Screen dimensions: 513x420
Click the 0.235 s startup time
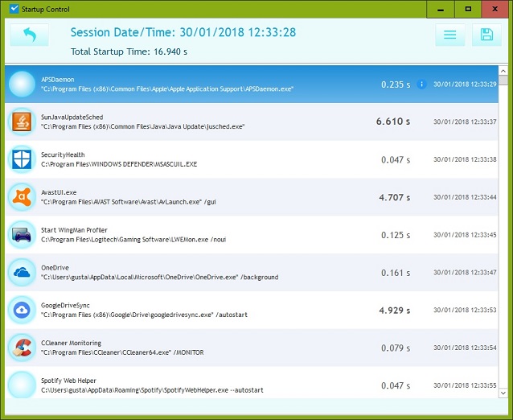(396, 84)
